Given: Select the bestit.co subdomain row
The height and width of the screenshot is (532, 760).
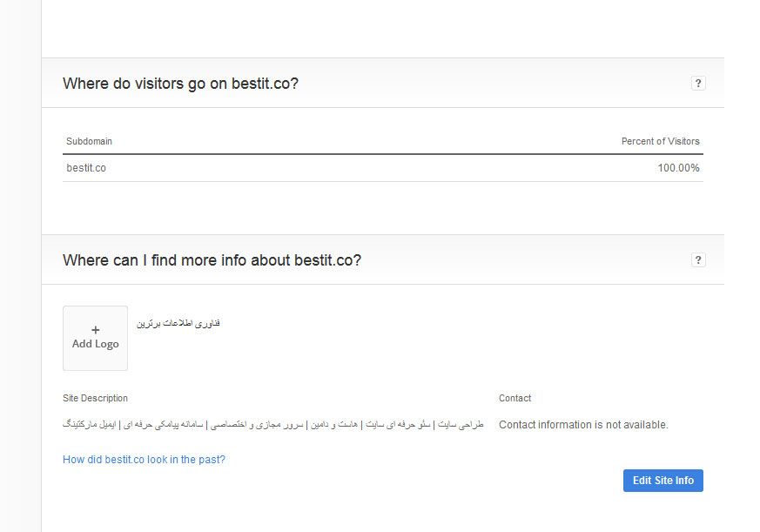Looking at the screenshot, I should (x=383, y=168).
